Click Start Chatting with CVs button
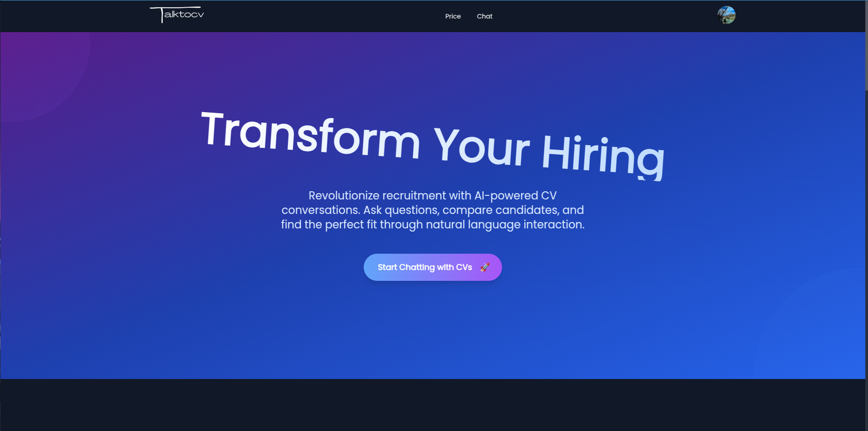 432,267
